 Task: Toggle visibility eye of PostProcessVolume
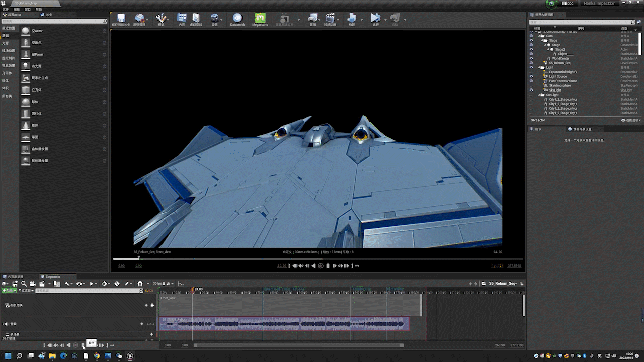point(531,81)
